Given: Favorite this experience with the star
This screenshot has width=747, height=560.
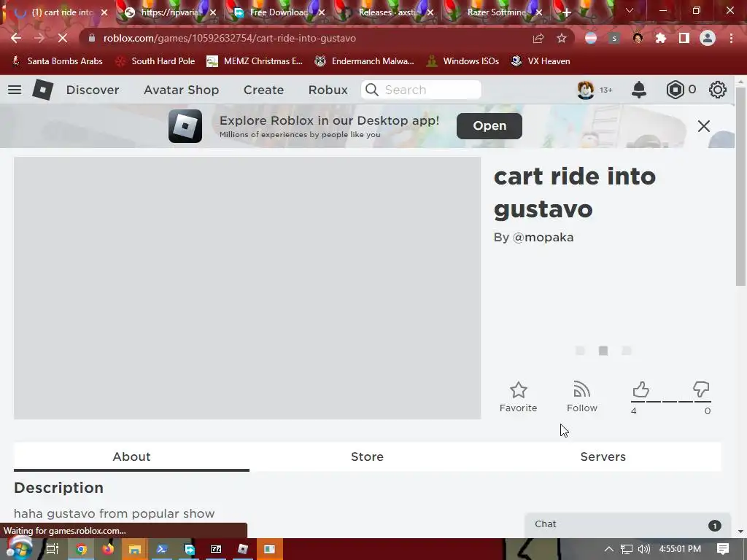Looking at the screenshot, I should pyautogui.click(x=519, y=397).
